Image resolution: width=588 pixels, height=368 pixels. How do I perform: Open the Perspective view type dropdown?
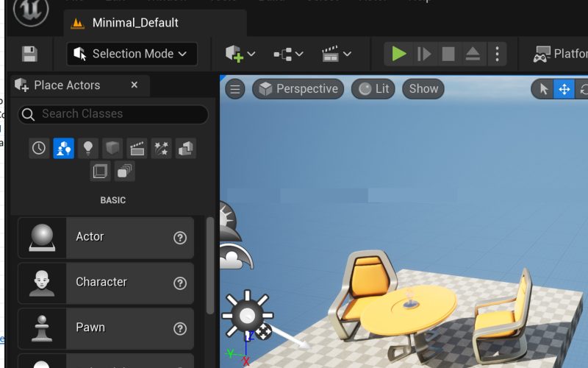298,89
